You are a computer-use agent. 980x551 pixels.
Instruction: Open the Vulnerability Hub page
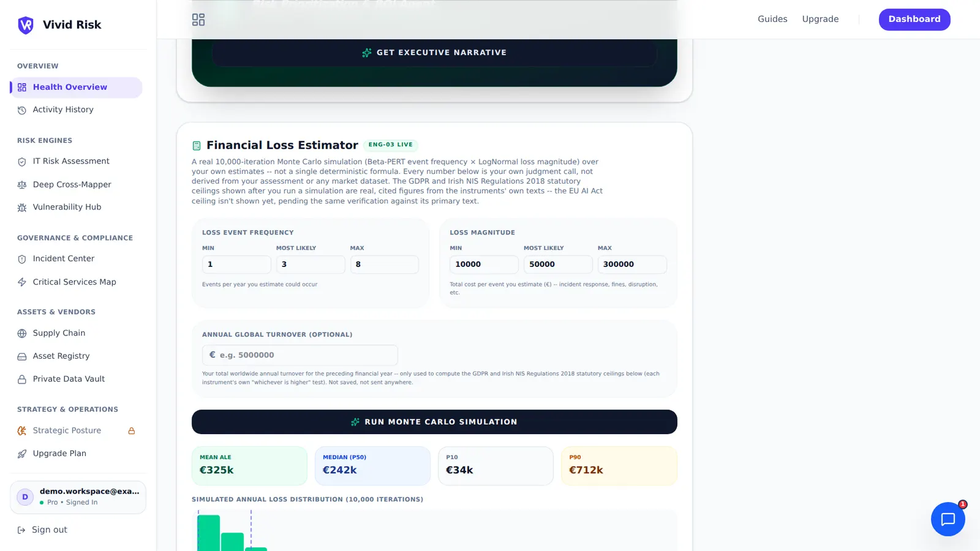tap(77, 208)
